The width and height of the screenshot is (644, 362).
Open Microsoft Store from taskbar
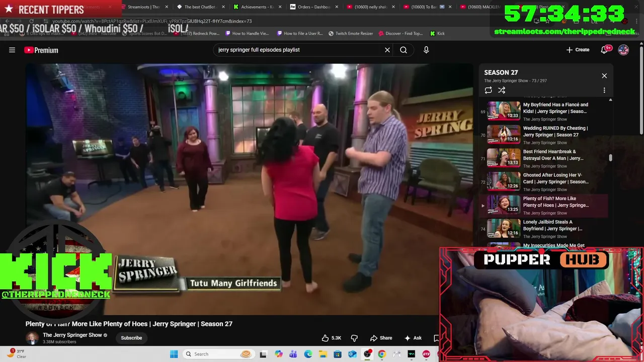click(x=338, y=354)
